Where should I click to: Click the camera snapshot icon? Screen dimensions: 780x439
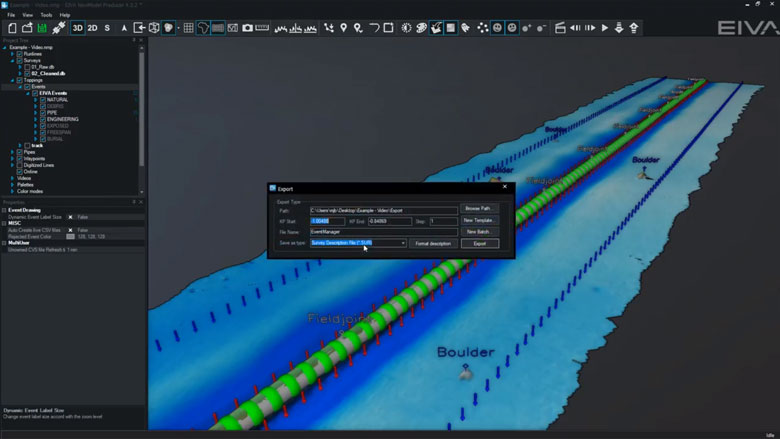pos(247,28)
